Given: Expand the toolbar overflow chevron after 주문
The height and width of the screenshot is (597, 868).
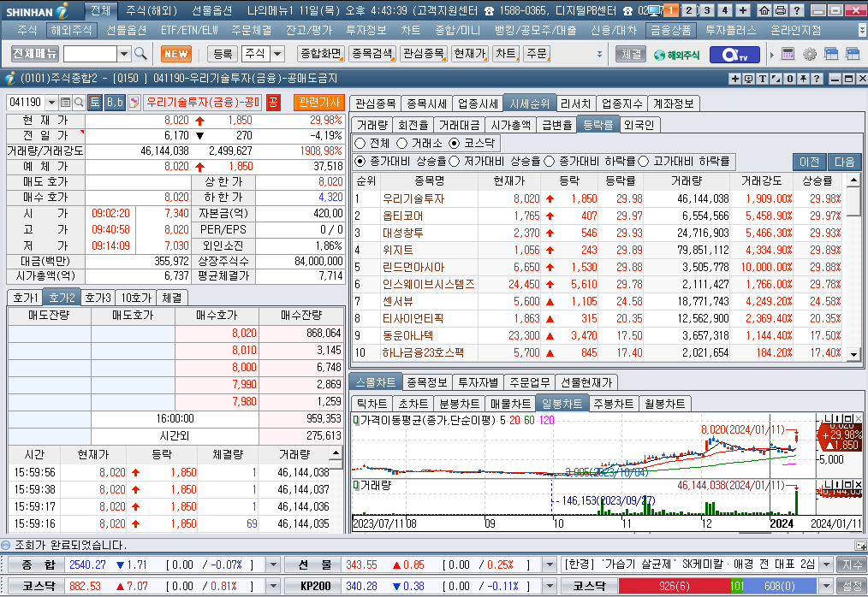Looking at the screenshot, I should pos(599,54).
